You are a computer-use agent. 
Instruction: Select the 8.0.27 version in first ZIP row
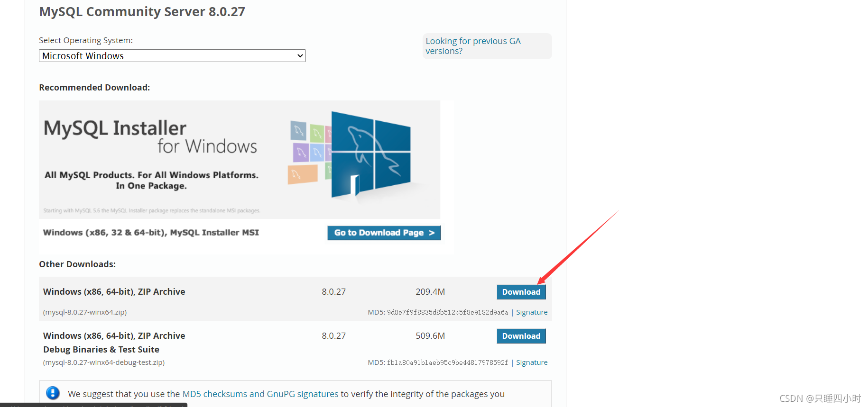click(333, 292)
